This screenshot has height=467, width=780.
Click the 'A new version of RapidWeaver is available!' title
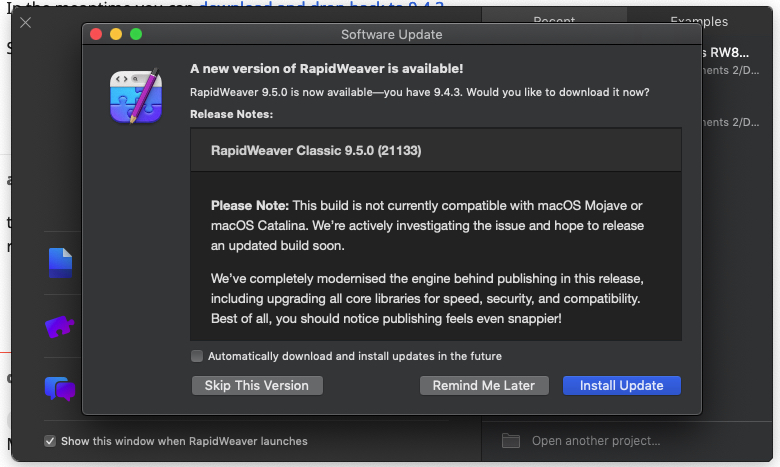click(326, 69)
